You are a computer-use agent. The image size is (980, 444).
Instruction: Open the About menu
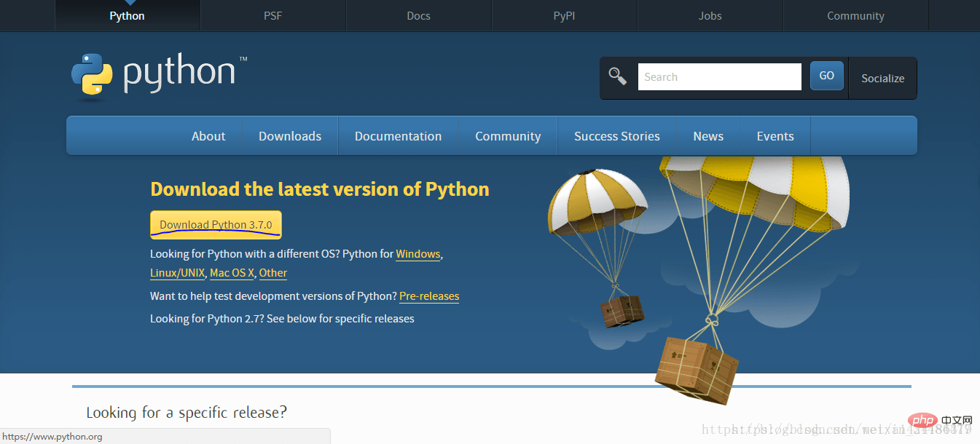[208, 136]
